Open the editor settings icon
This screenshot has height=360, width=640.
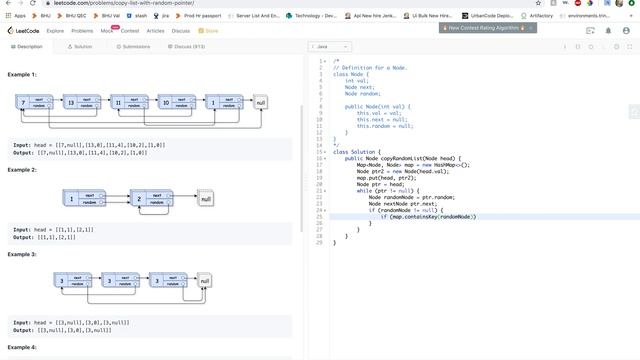[x=616, y=47]
